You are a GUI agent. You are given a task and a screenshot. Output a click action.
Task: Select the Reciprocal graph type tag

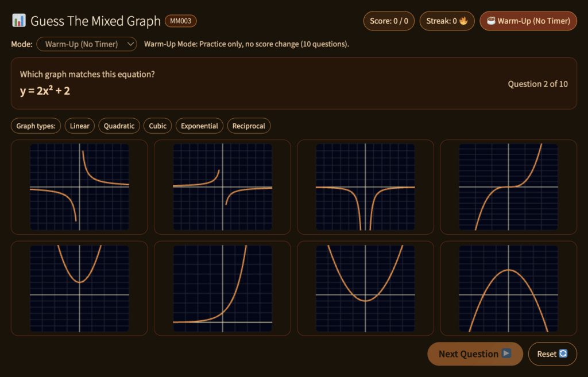coord(249,126)
